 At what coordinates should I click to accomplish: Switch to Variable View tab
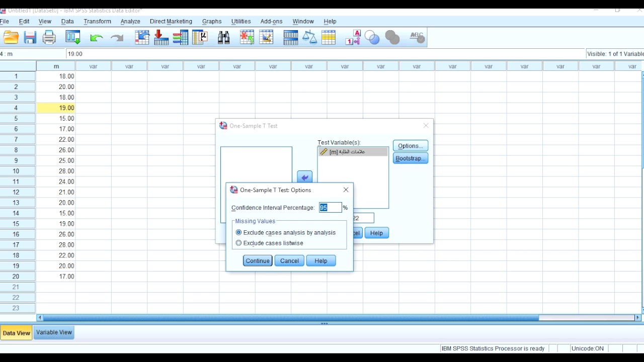(54, 332)
